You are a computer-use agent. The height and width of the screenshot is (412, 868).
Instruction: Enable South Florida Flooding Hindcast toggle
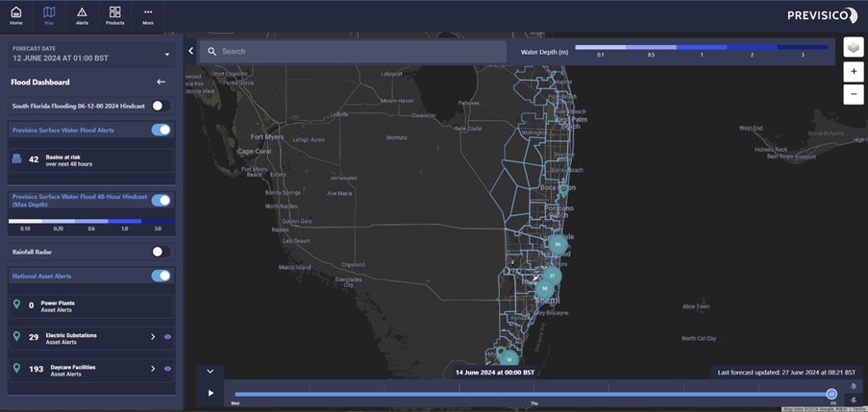(161, 106)
